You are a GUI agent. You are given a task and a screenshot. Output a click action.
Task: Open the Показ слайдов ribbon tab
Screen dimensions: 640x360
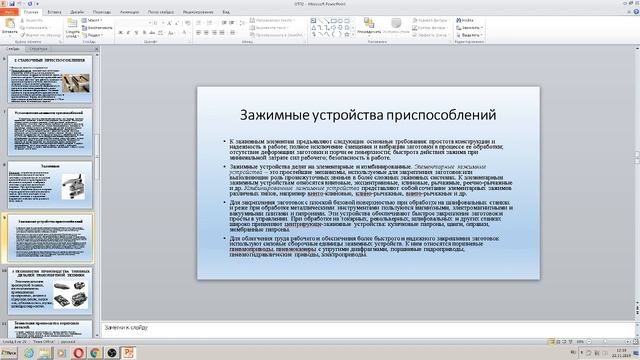pos(161,12)
